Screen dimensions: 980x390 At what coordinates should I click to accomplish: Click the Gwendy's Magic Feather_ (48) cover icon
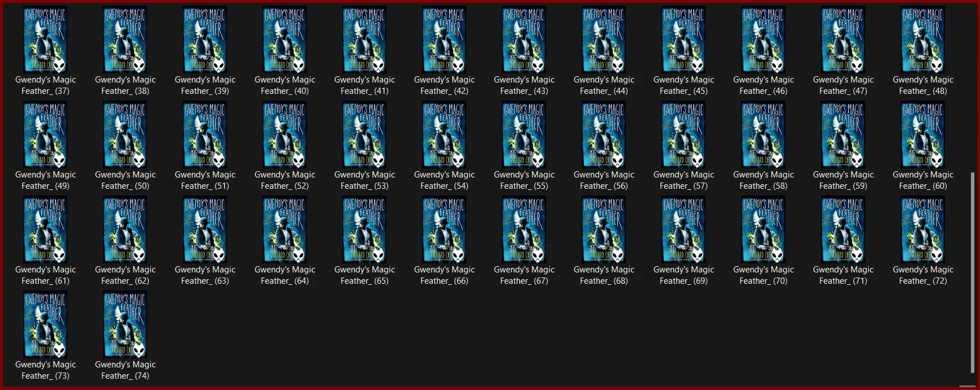pos(923,40)
